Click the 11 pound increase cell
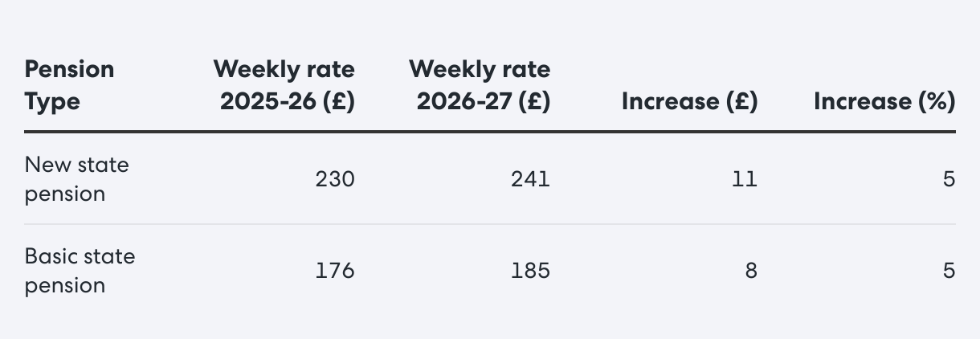The height and width of the screenshot is (339, 980). [x=745, y=179]
